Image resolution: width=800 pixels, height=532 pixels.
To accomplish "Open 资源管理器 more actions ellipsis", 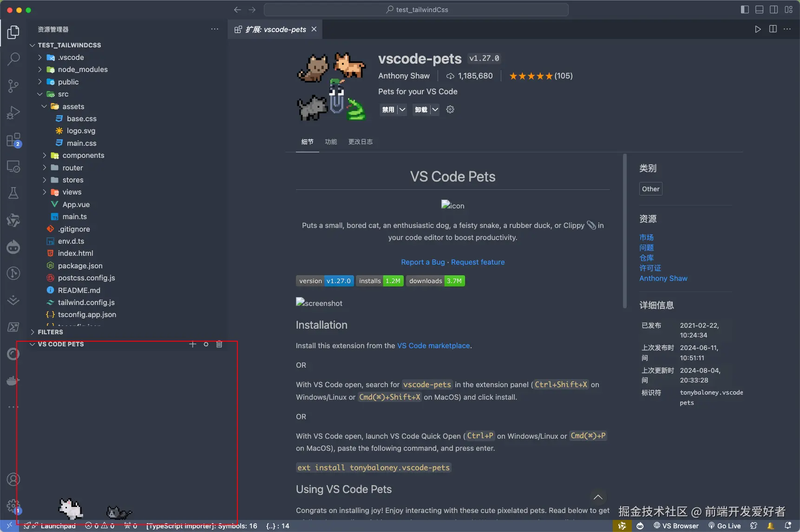I will coord(215,29).
